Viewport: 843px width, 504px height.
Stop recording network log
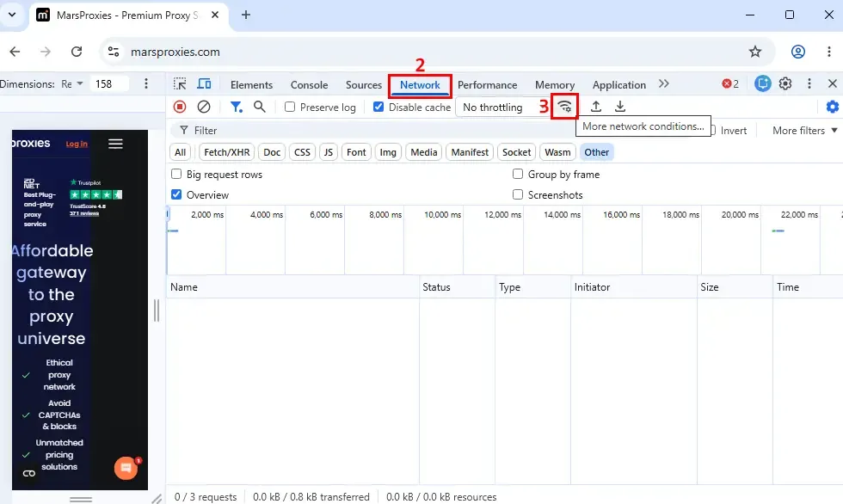click(x=180, y=107)
